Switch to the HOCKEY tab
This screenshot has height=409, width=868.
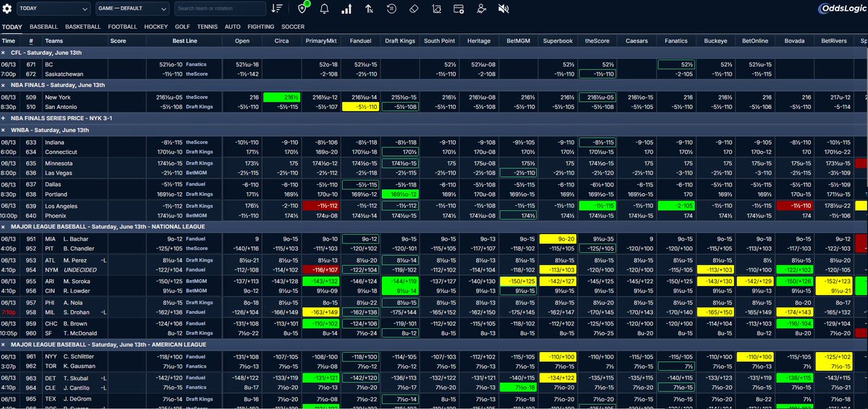156,27
